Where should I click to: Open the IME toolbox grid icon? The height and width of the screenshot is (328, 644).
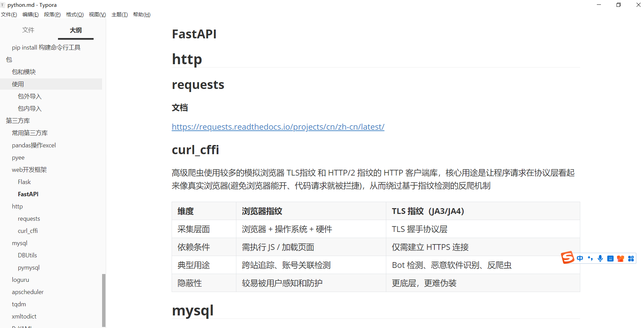631,258
